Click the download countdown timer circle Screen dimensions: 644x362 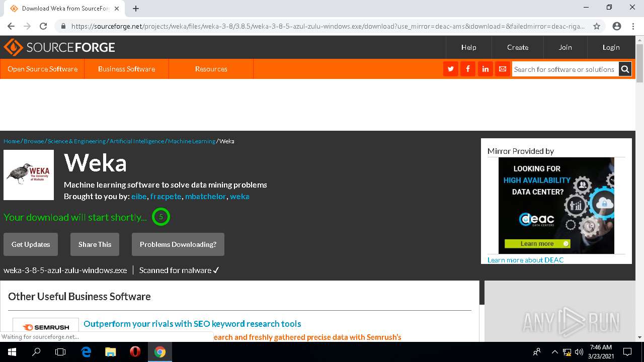pos(161,217)
